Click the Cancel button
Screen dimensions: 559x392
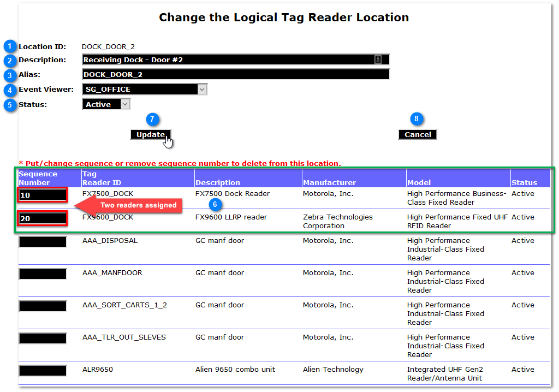pos(418,134)
